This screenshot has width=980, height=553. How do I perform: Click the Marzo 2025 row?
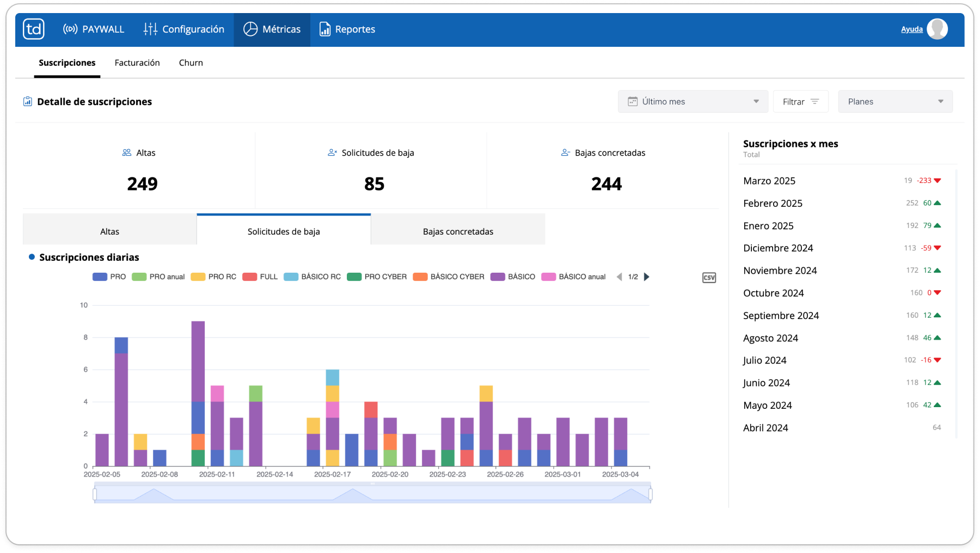click(x=842, y=181)
